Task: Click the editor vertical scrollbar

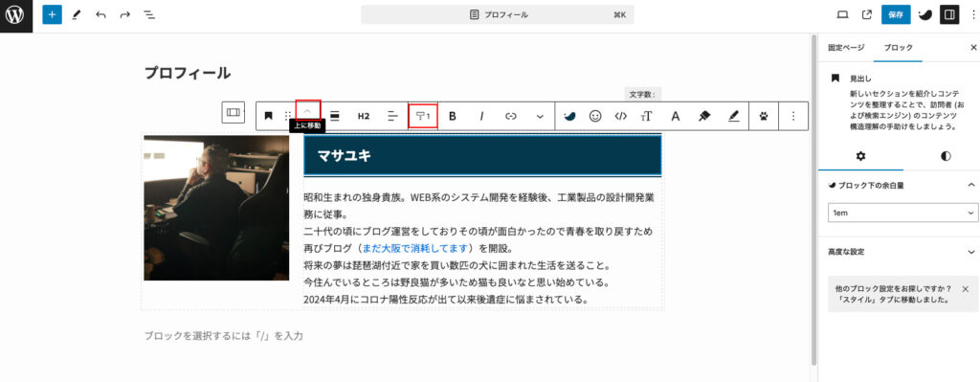Action: pos(813,200)
